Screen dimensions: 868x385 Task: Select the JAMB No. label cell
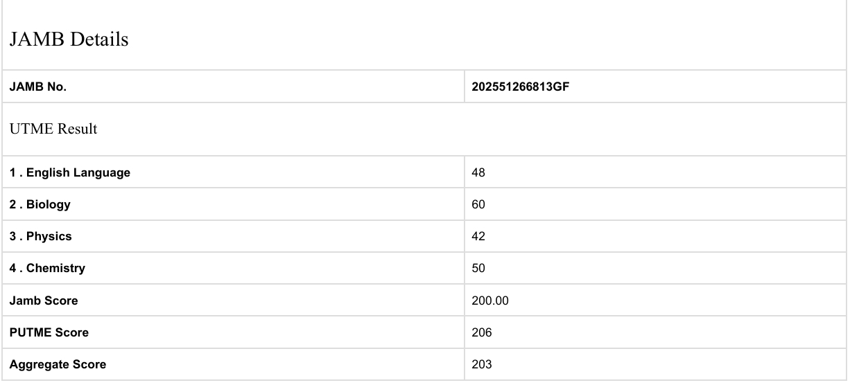(38, 87)
